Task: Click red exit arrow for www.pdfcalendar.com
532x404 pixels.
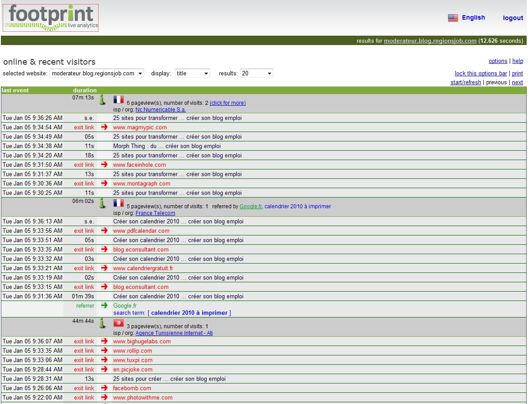Action: point(104,231)
